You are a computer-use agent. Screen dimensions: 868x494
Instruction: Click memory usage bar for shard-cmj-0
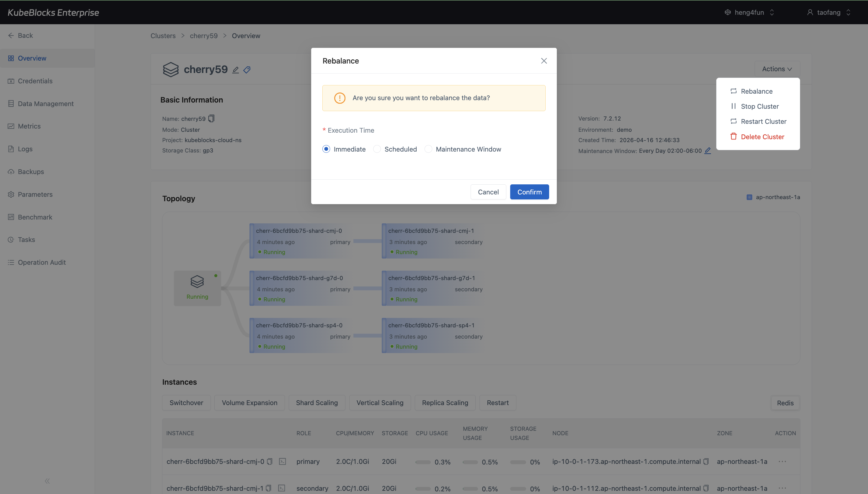(x=470, y=462)
